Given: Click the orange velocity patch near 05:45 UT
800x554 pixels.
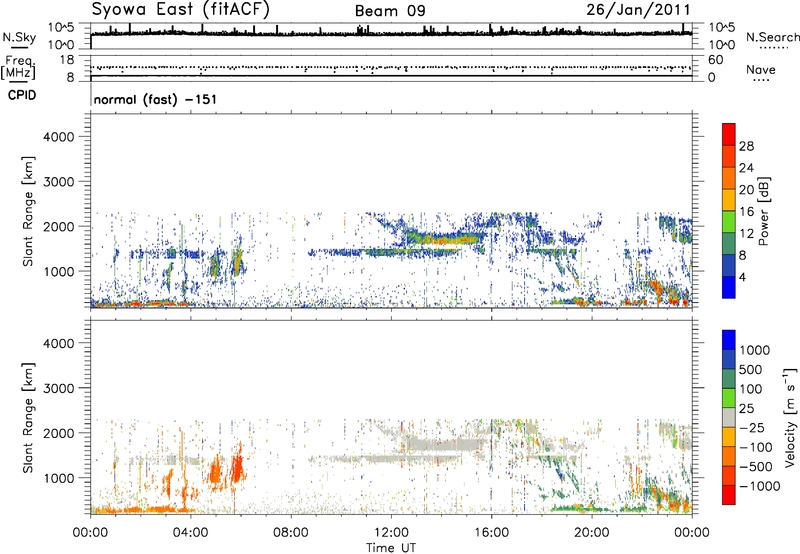Looking at the screenshot, I should pyautogui.click(x=236, y=468).
